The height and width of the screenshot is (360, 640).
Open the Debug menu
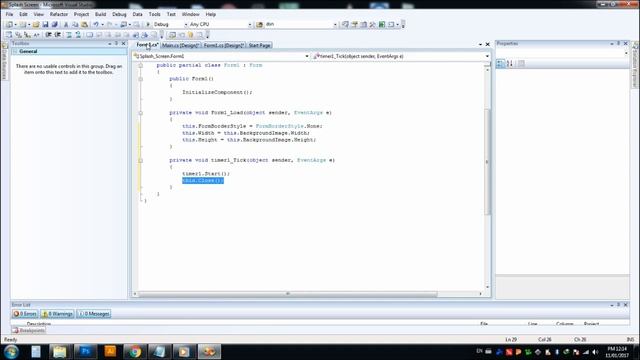[119, 14]
